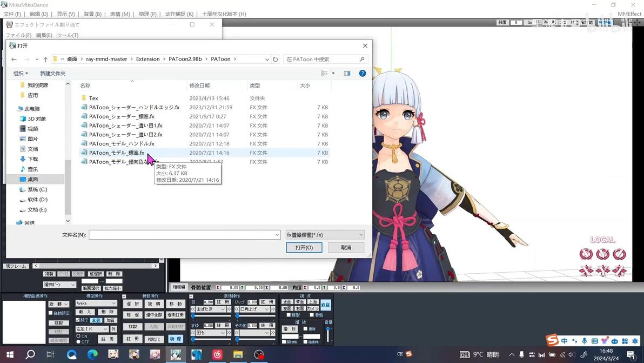Click the 打开(O) button
The image size is (644, 363).
coord(304,247)
